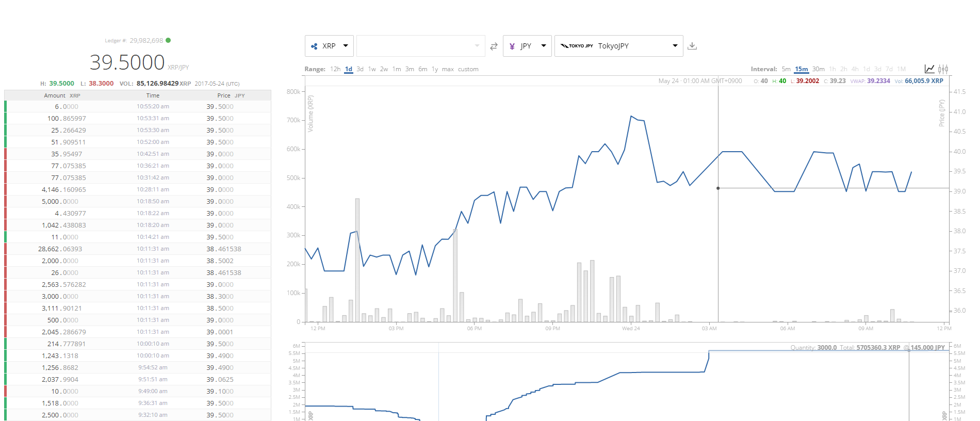Select the 3d range link
The height and width of the screenshot is (421, 980).
pos(360,69)
